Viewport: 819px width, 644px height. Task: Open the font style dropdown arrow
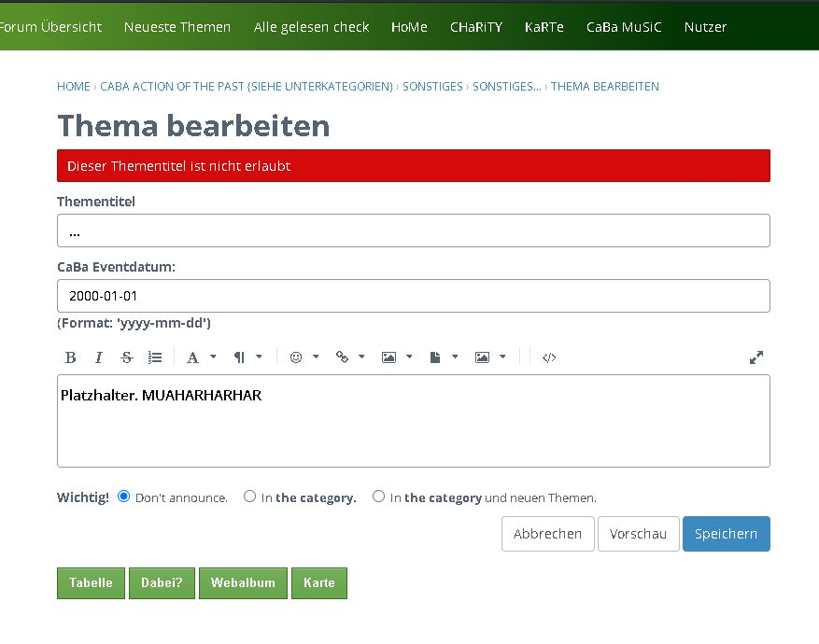(x=213, y=357)
